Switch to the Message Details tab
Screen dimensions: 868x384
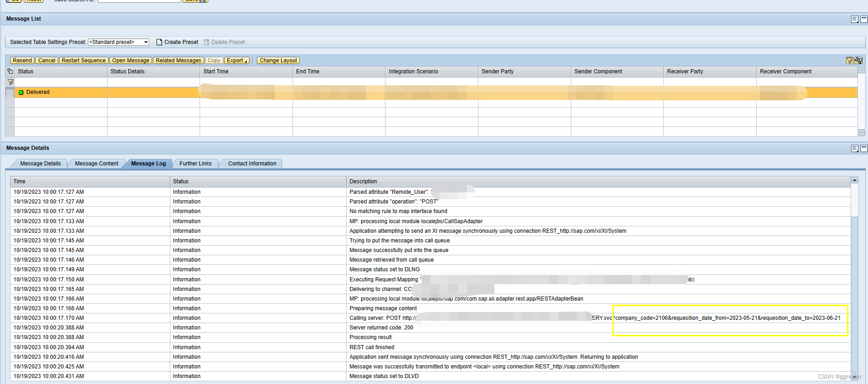40,164
